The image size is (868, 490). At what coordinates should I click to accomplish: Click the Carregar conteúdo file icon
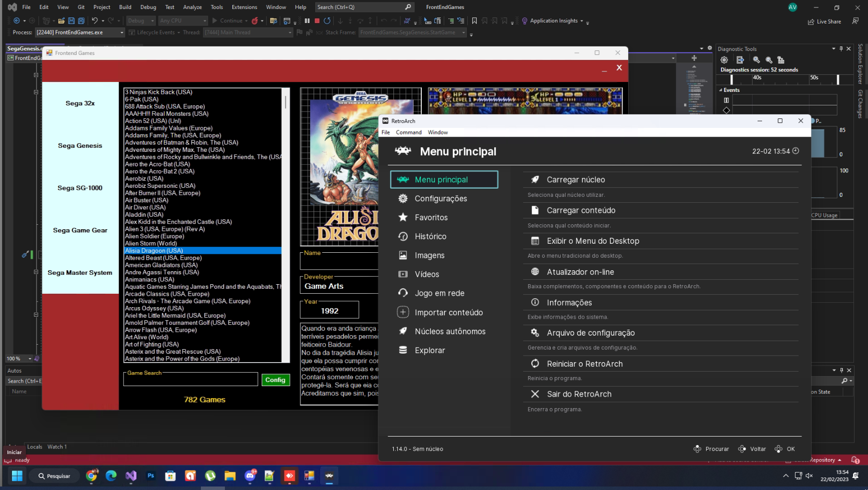click(x=535, y=210)
